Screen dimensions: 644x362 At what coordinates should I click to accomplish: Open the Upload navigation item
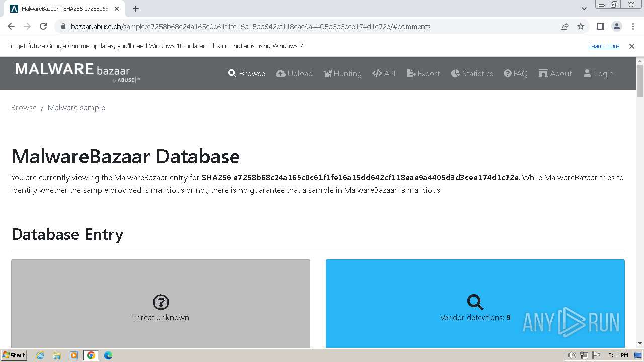click(x=294, y=73)
